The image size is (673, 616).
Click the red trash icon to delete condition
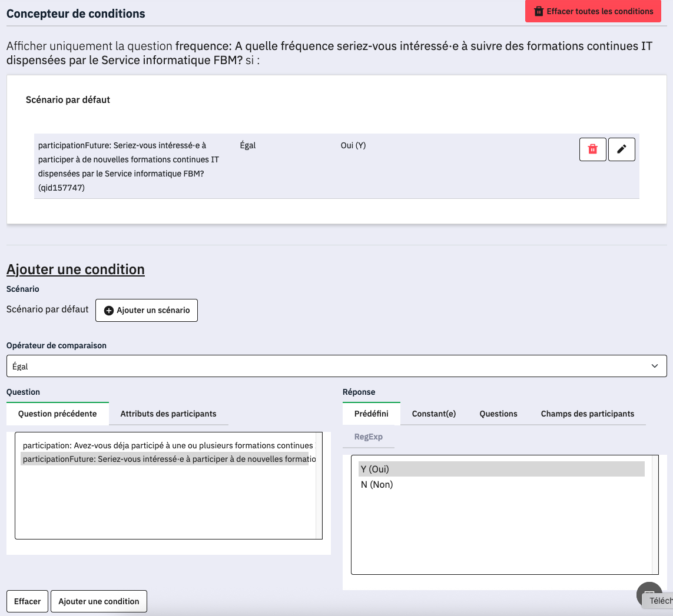(x=592, y=149)
